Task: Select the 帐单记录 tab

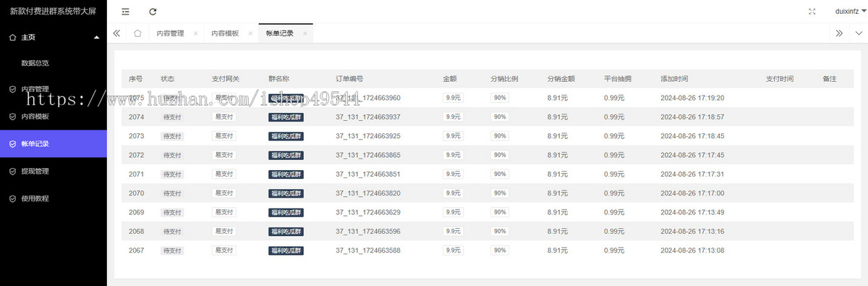Action: [x=280, y=33]
